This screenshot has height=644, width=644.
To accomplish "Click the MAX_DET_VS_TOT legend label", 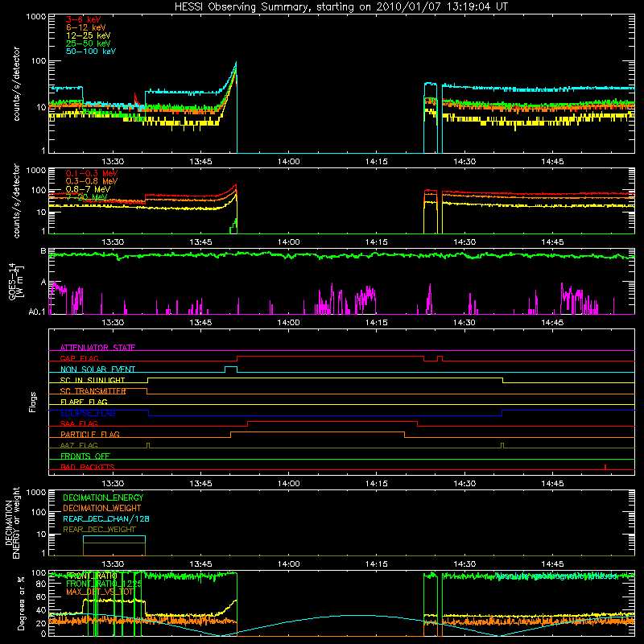I will (x=100, y=592).
